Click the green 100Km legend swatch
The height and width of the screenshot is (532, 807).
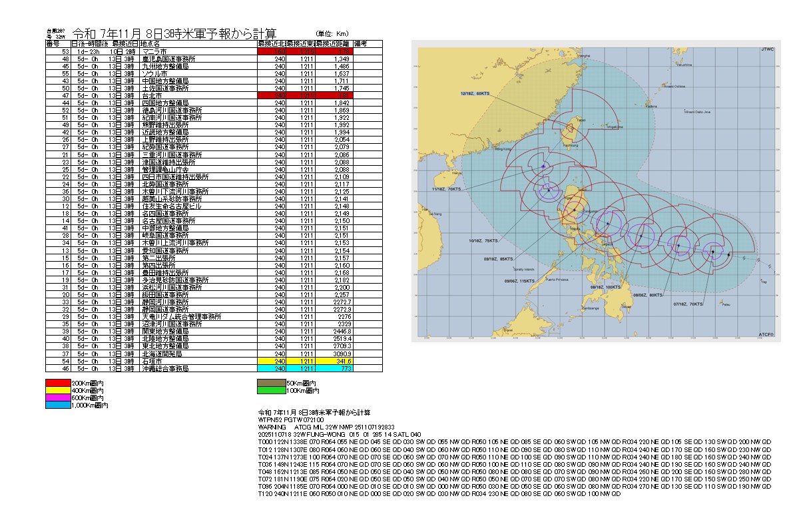click(271, 391)
